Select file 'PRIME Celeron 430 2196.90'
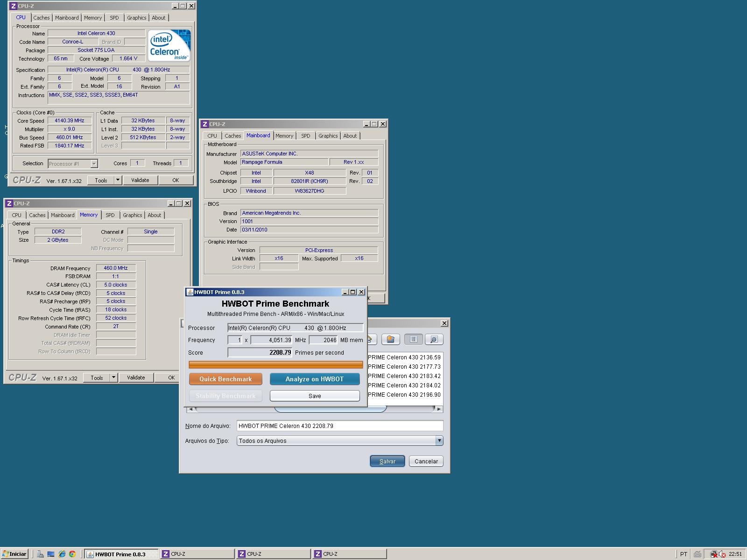Screen dimensions: 747x560 point(404,395)
